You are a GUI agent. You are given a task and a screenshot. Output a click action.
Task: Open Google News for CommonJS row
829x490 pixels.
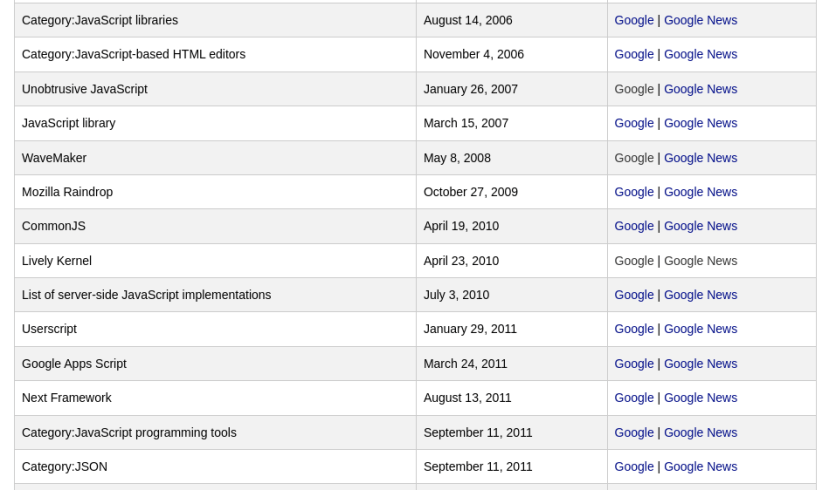pyautogui.click(x=700, y=226)
